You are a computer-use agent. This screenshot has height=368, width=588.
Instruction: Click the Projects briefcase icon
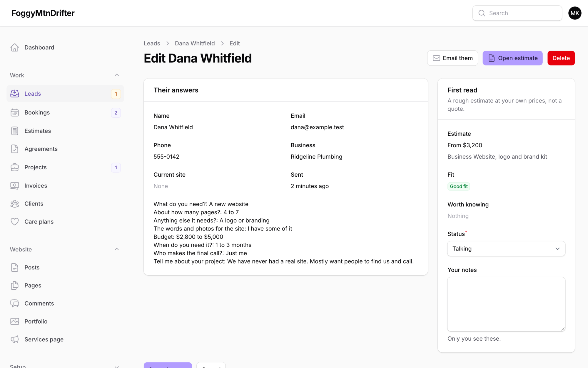click(15, 167)
